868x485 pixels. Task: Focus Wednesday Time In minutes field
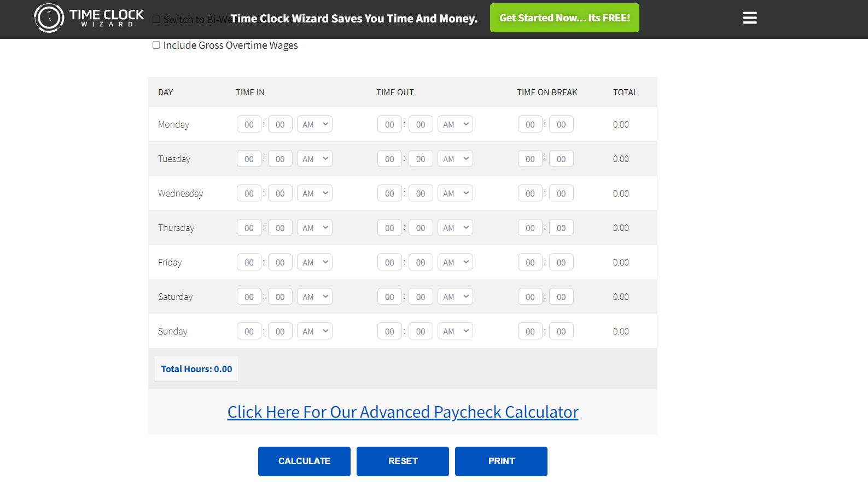pyautogui.click(x=280, y=193)
